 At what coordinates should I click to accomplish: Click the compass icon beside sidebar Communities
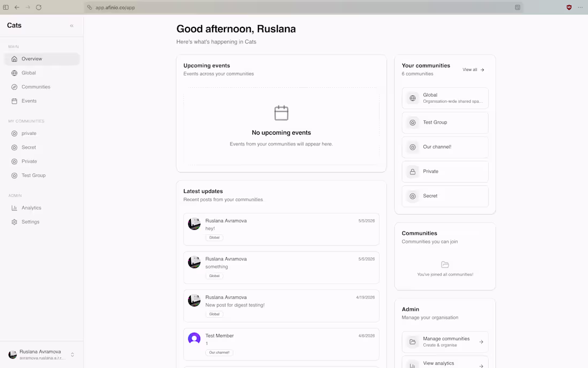click(x=14, y=87)
